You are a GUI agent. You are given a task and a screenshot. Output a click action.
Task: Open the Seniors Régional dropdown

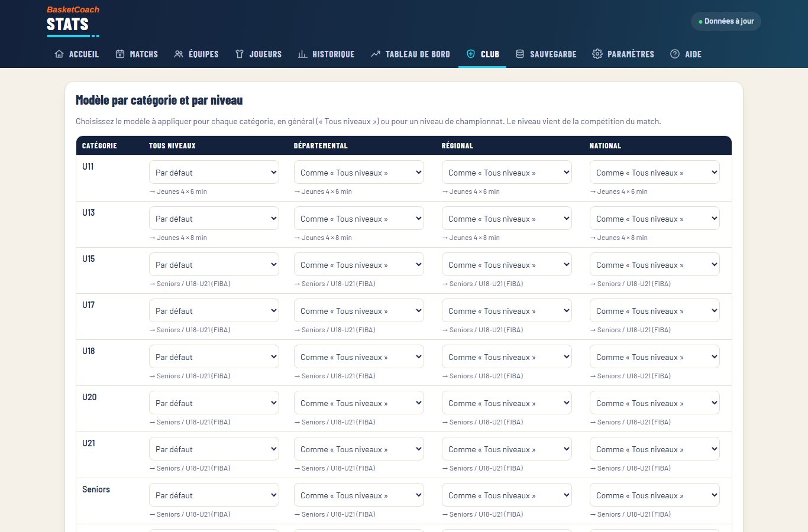[x=507, y=495]
